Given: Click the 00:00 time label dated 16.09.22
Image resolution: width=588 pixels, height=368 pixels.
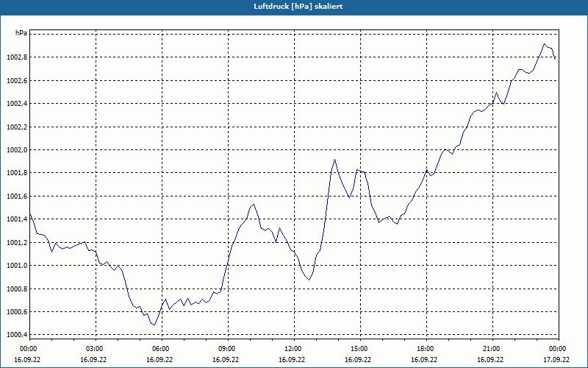Looking at the screenshot, I should (29, 349).
